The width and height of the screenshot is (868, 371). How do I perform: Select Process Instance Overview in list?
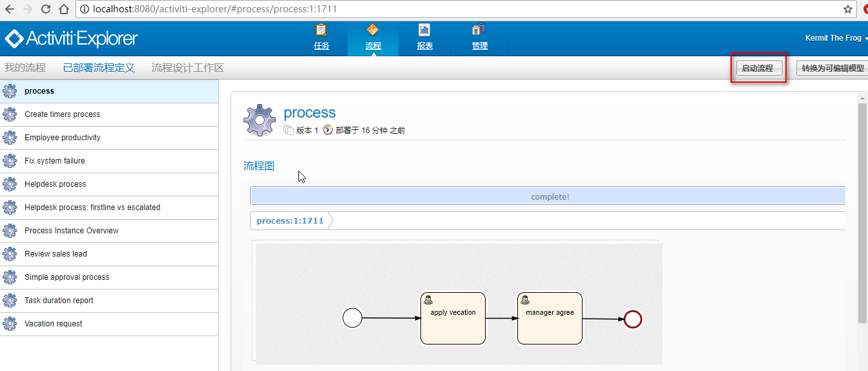pos(109,231)
